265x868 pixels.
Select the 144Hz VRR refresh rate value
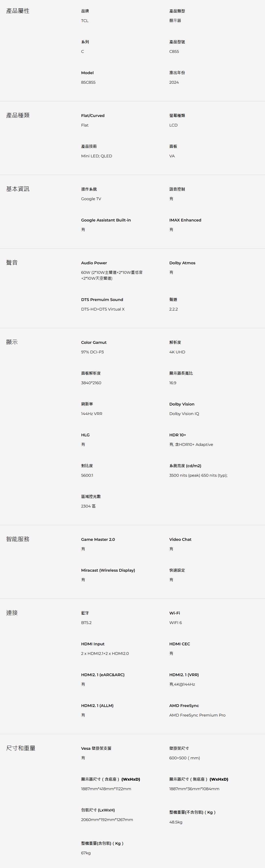[91, 414]
